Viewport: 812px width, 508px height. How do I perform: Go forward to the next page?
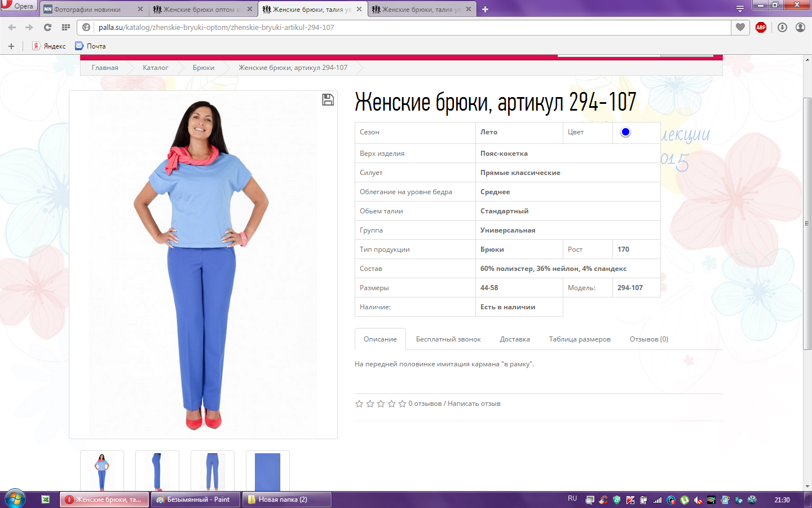tap(29, 27)
